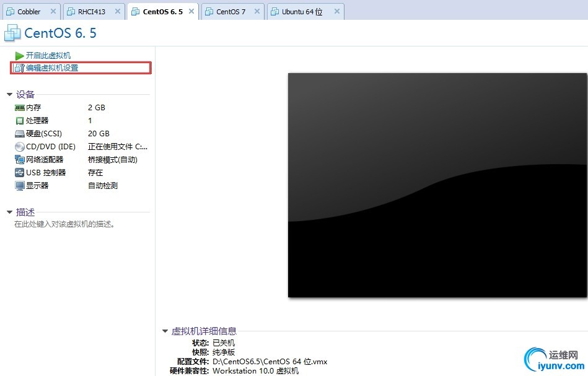
Task: Click the edit VM settings wrench icon
Action: pyautogui.click(x=19, y=68)
